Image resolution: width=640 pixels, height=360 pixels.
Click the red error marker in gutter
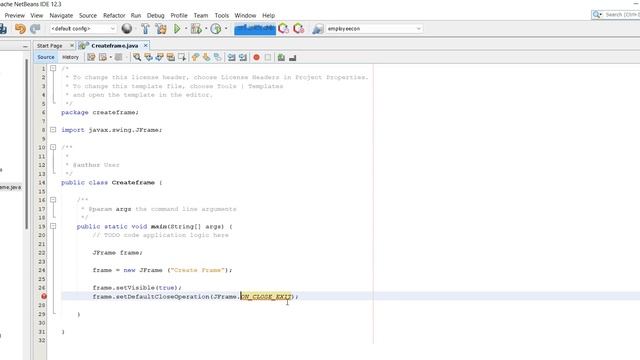(x=44, y=296)
